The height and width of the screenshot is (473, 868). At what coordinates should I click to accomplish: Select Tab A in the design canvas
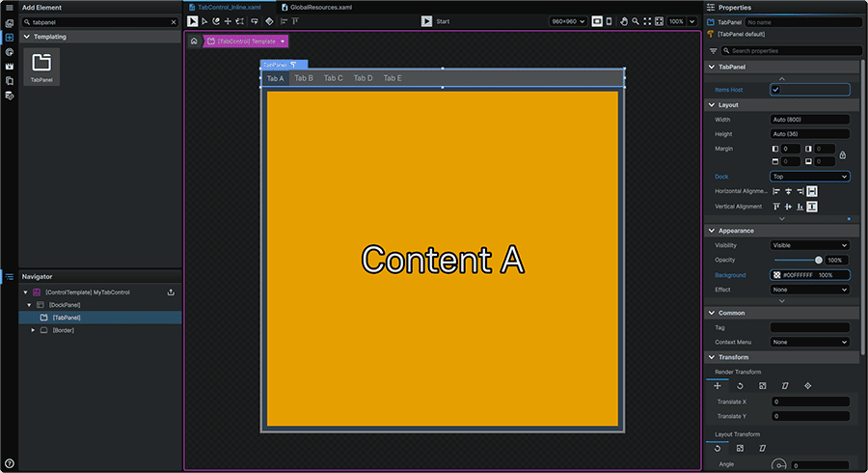tap(275, 78)
